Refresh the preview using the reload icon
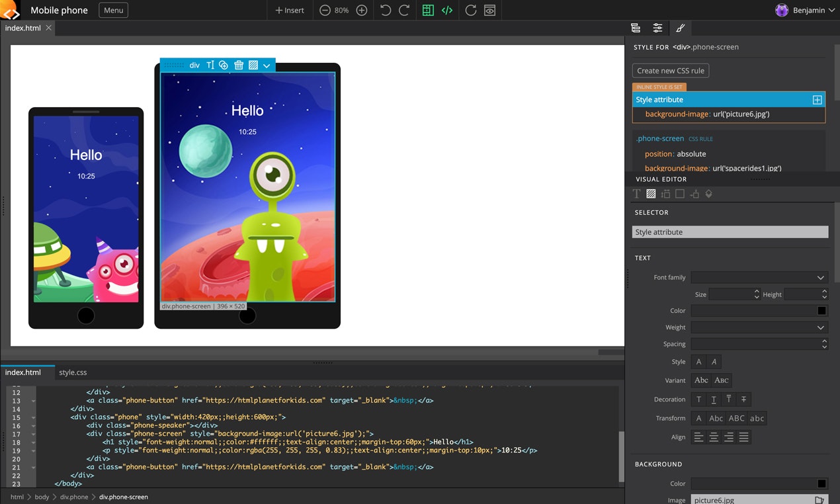 tap(471, 10)
